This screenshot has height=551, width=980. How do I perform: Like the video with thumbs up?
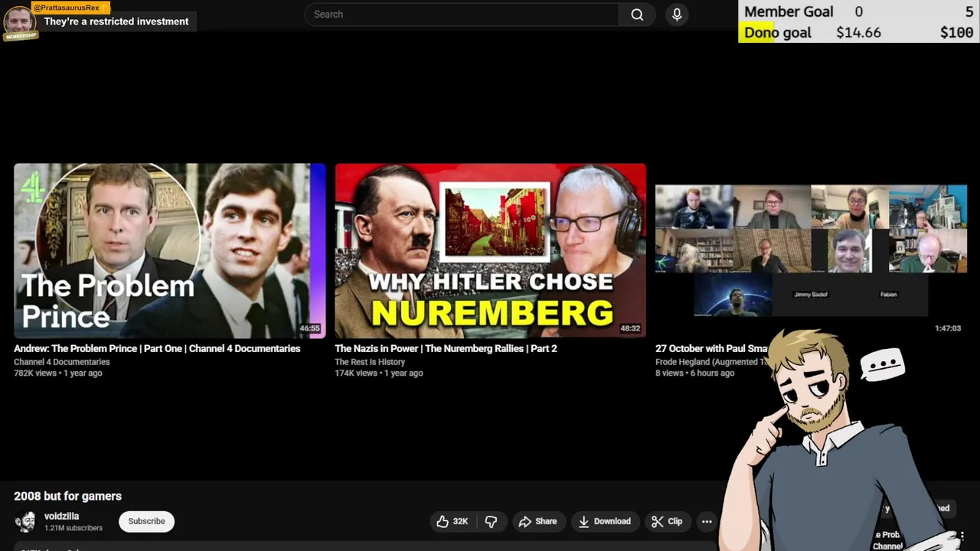point(452,521)
